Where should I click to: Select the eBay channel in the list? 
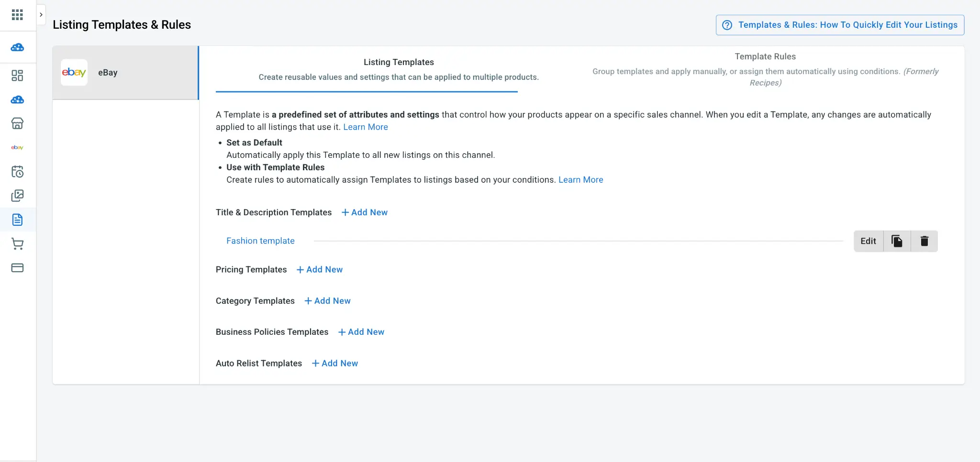click(125, 73)
